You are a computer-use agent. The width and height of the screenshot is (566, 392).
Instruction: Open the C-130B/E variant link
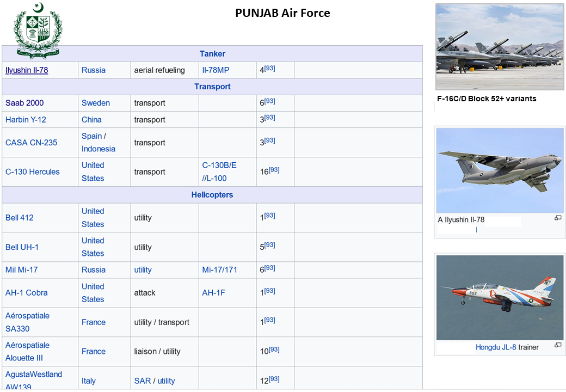tap(219, 166)
